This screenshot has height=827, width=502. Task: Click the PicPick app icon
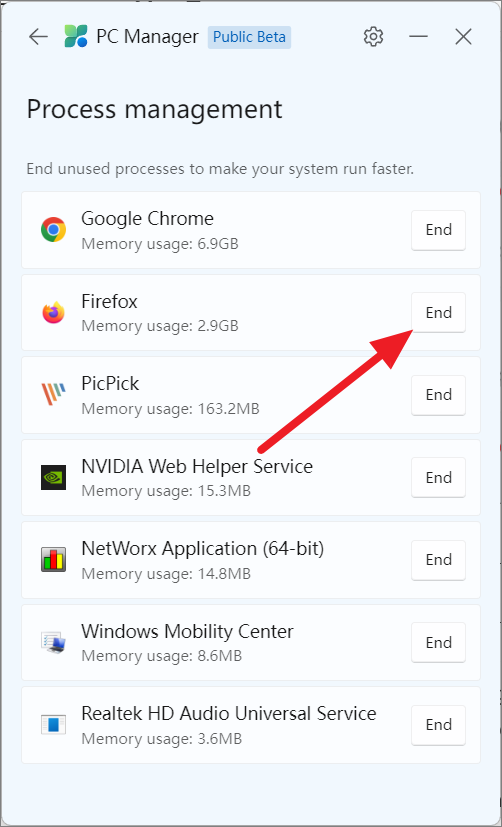53,395
